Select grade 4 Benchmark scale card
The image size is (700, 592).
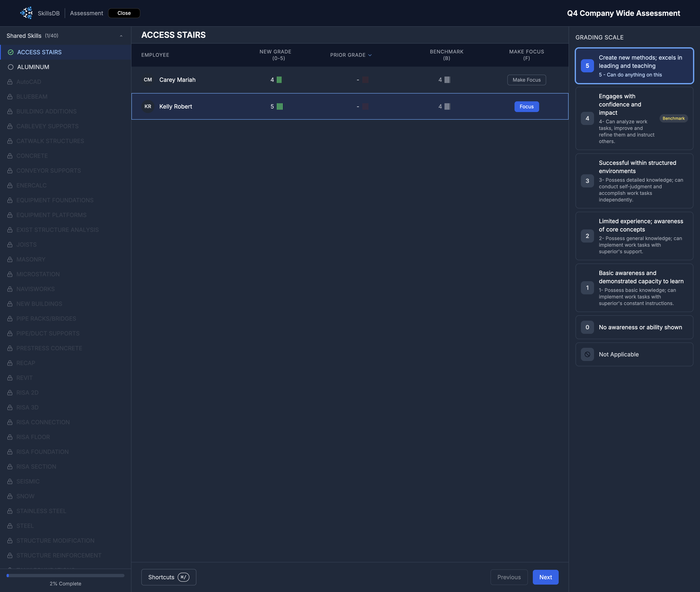coord(634,118)
